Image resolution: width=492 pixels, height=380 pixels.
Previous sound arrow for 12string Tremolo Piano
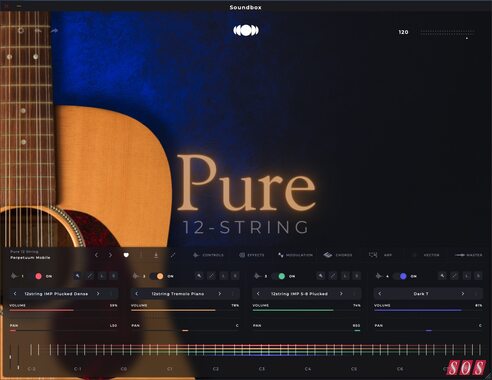[x=137, y=294]
